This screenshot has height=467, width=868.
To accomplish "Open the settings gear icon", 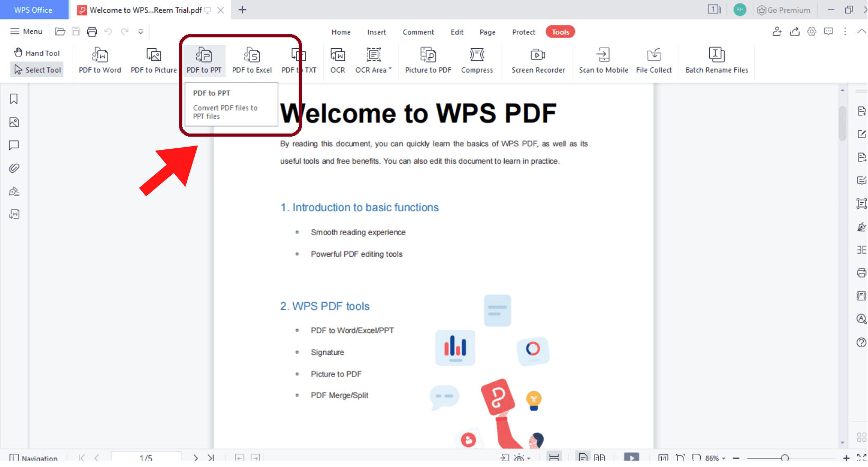I will (x=811, y=32).
